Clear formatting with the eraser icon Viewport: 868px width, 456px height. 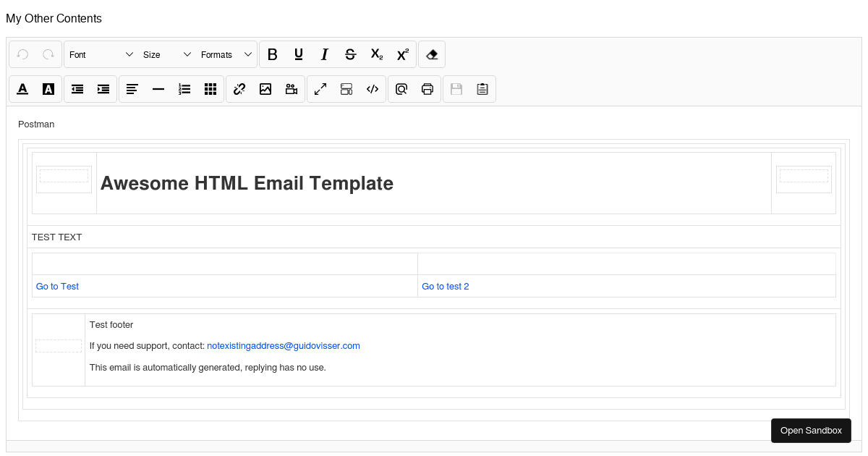click(x=431, y=54)
